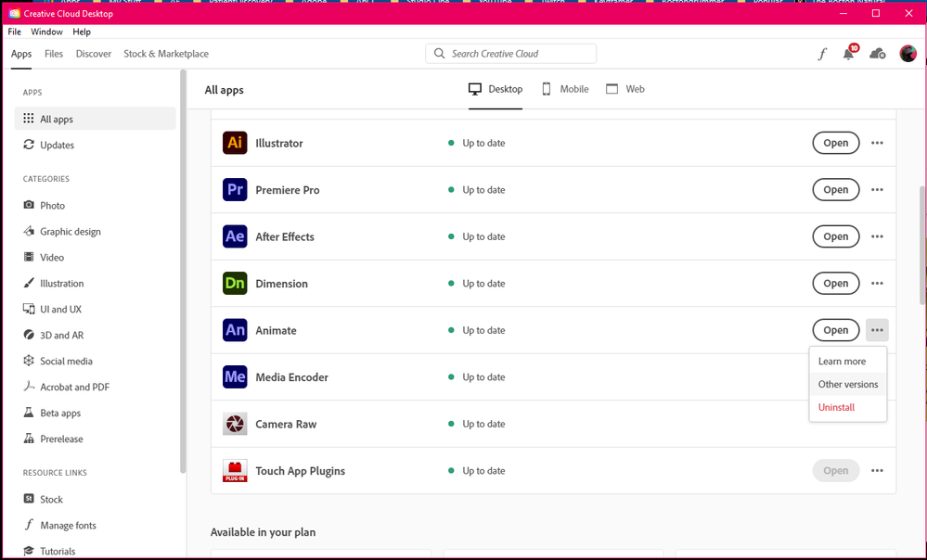Click the After Effects app icon
This screenshot has height=560, width=927.
coord(235,236)
